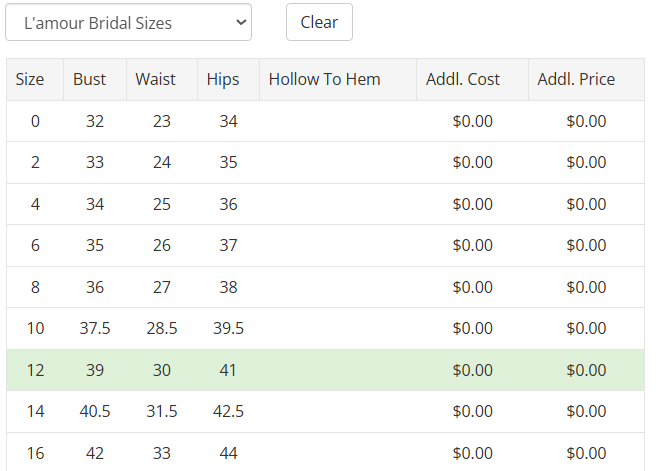Image resolution: width=657 pixels, height=471 pixels.
Task: Click the highlighted size 12 row
Action: point(325,370)
